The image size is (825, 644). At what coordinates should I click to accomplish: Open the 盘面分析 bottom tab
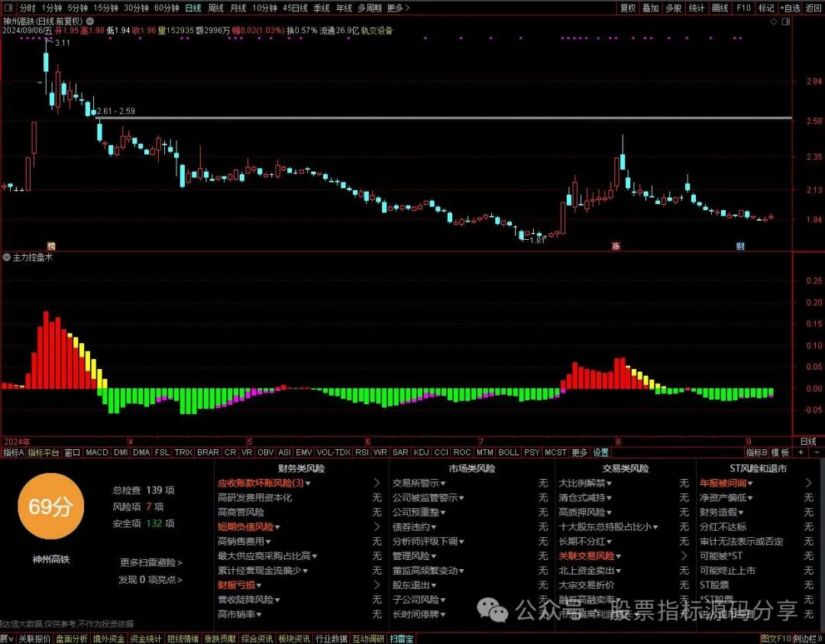(72, 639)
